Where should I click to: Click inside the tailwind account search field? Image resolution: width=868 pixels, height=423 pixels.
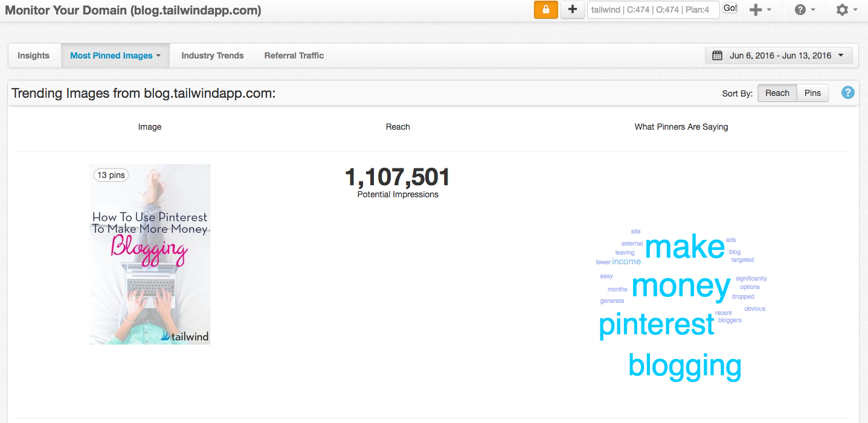tap(653, 10)
